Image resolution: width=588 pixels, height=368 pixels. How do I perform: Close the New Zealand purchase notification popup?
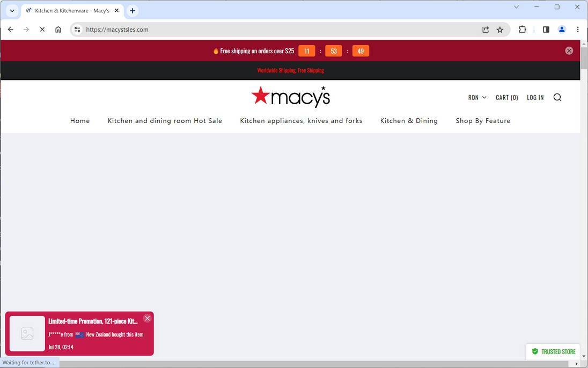point(148,318)
